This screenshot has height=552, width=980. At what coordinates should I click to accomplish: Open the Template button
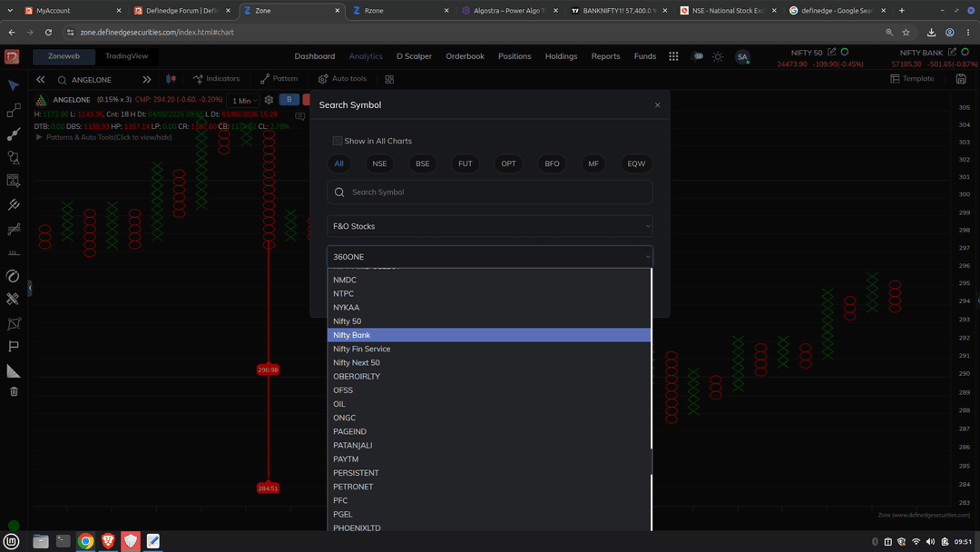click(x=912, y=79)
